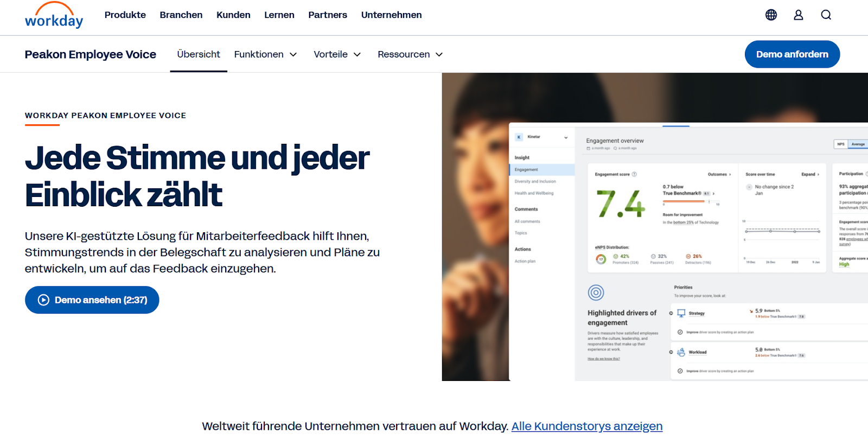Viewport: 868px width, 439px height.
Task: Open the Branchen menu
Action: pyautogui.click(x=181, y=15)
